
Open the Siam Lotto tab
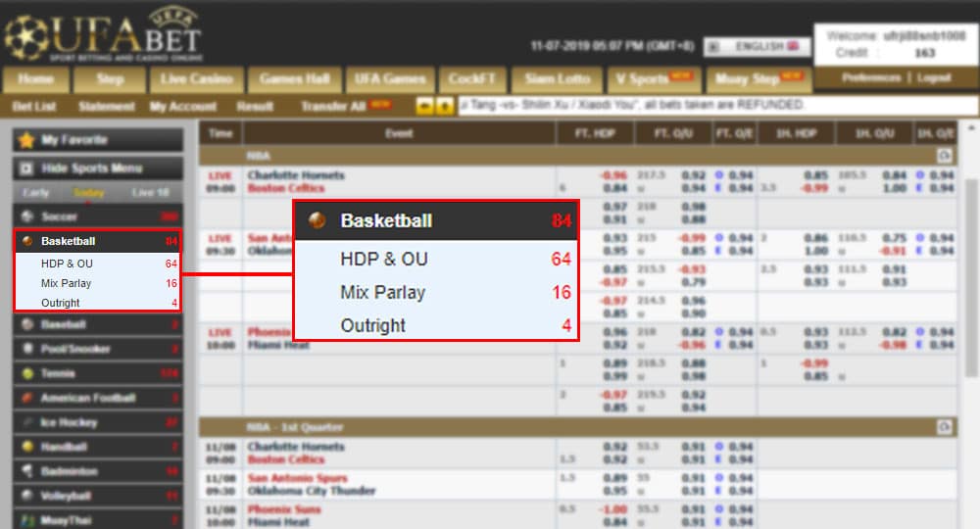pos(557,78)
